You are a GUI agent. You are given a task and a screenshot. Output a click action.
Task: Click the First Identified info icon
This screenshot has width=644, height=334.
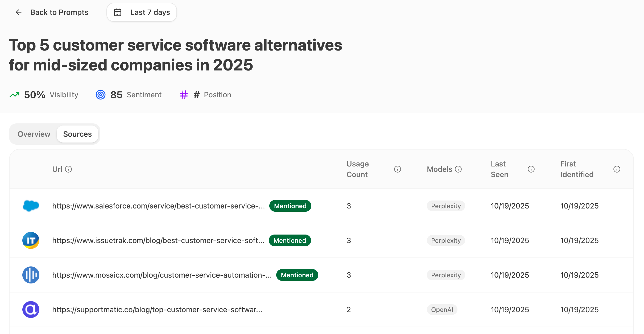pos(617,169)
